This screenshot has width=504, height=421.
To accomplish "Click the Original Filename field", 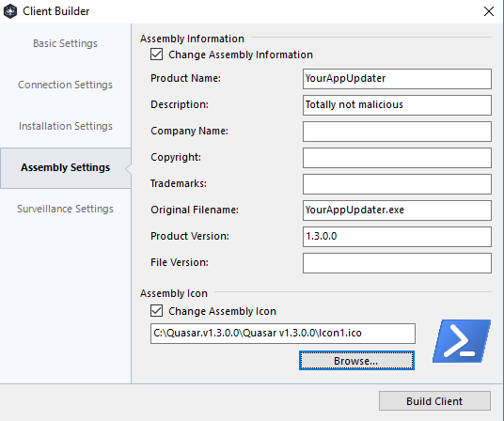I will tap(397, 210).
